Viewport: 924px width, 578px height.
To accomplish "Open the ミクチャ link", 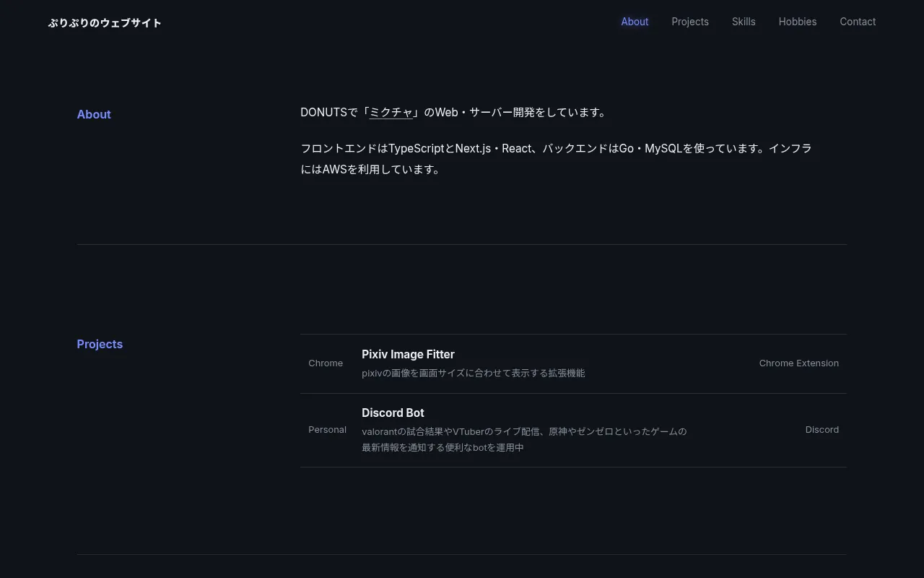I will pos(391,113).
